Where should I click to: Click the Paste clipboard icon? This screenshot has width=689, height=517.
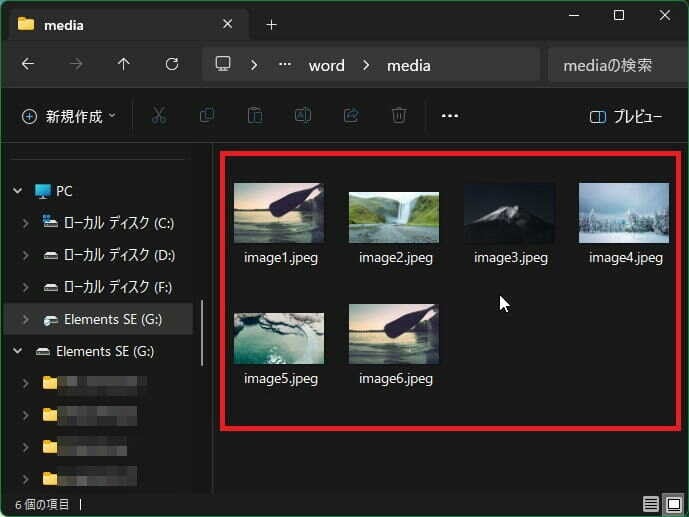tap(255, 116)
